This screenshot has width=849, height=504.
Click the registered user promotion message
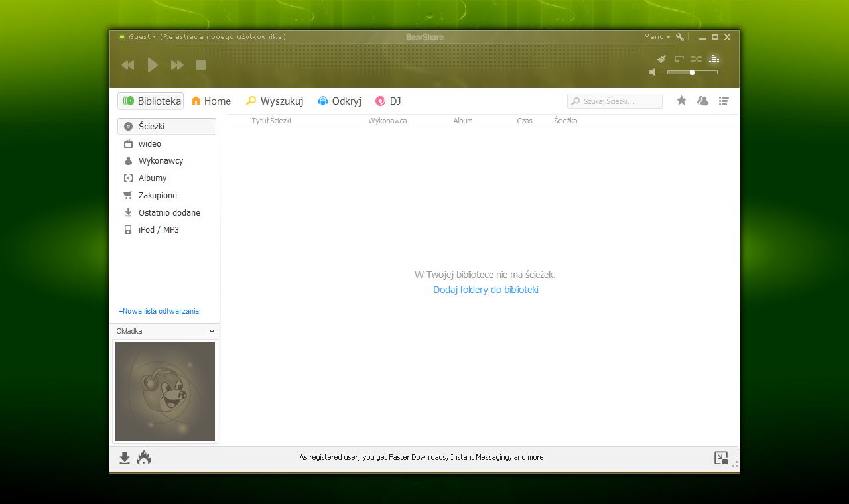point(423,457)
